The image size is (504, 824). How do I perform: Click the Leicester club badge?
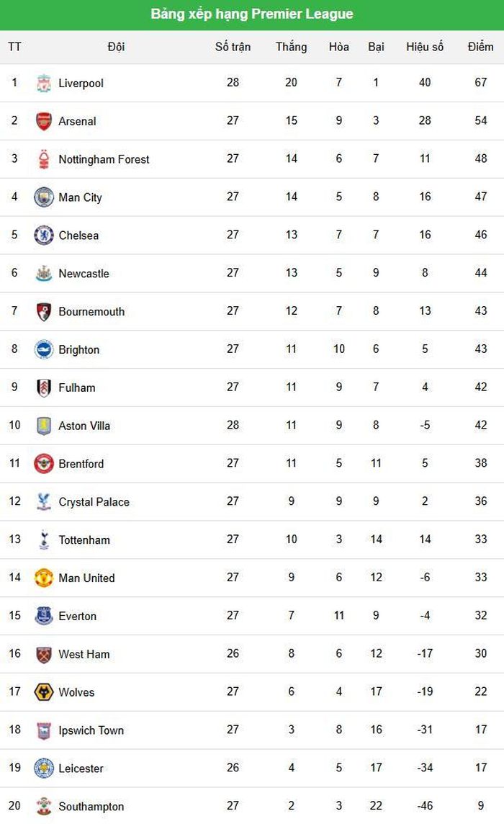[44, 769]
